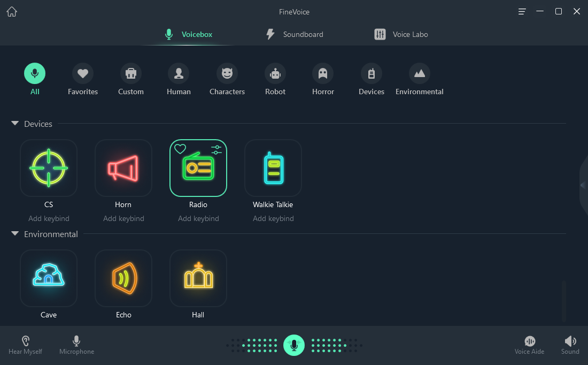The image size is (588, 365).
Task: Open Sound settings
Action: click(x=570, y=345)
